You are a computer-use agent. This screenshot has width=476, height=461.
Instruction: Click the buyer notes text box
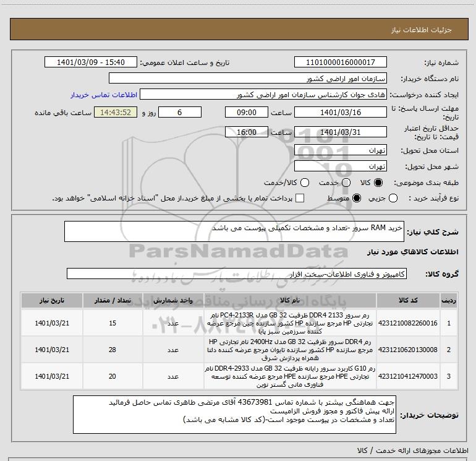[x=234, y=415]
